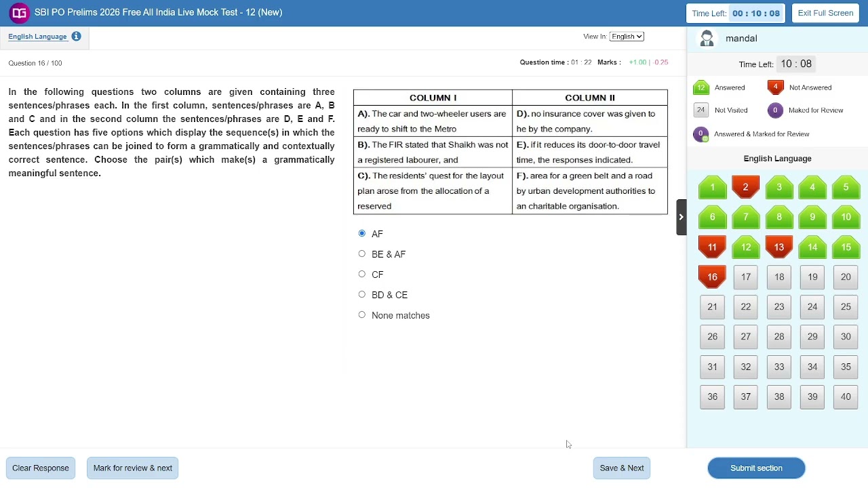Click the sidebar 10 : 08 timer
This screenshot has width=868, height=488.
(796, 64)
